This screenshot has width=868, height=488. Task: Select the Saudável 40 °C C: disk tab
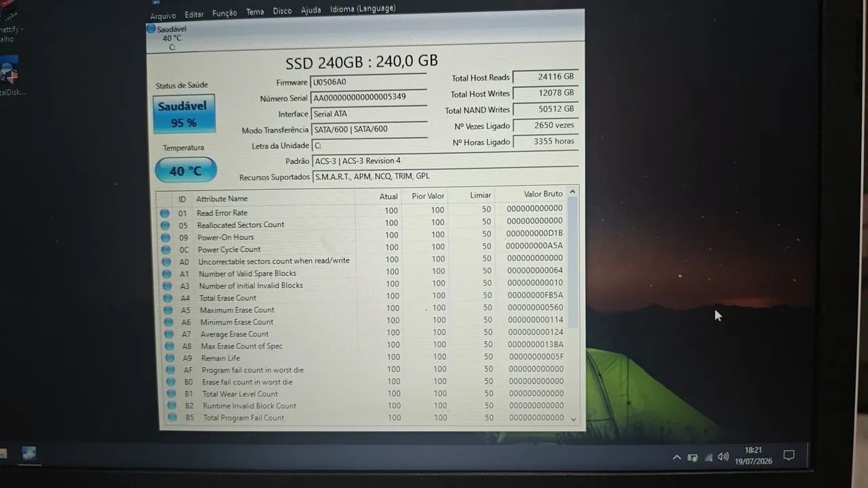pyautogui.click(x=167, y=38)
